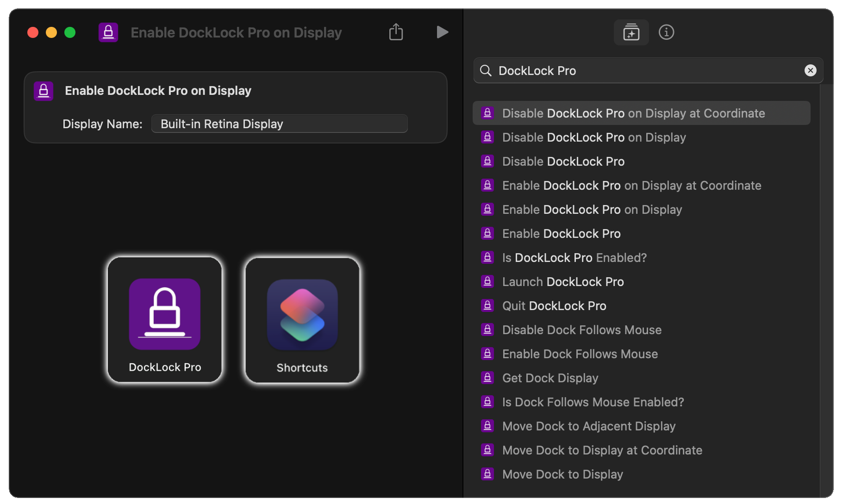Image resolution: width=843 pixels, height=504 pixels.
Task: Click lock icon beside Quit DockLock Pro
Action: pyautogui.click(x=487, y=305)
